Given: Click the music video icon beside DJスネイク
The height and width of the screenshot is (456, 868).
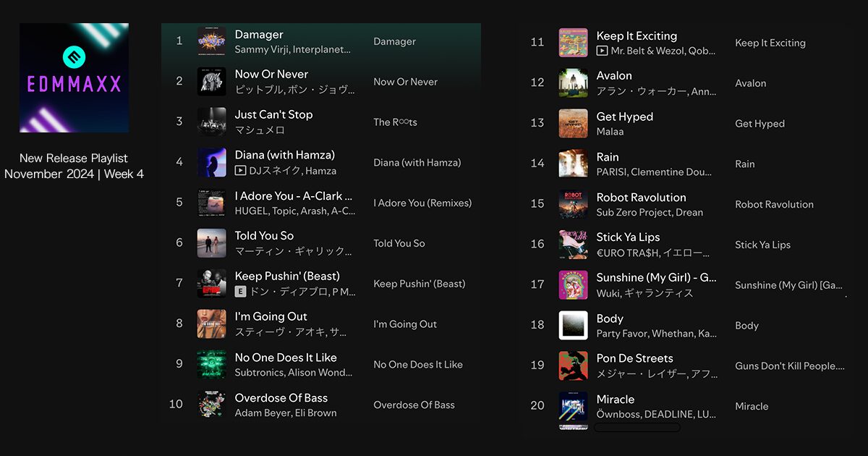Looking at the screenshot, I should coord(240,171).
